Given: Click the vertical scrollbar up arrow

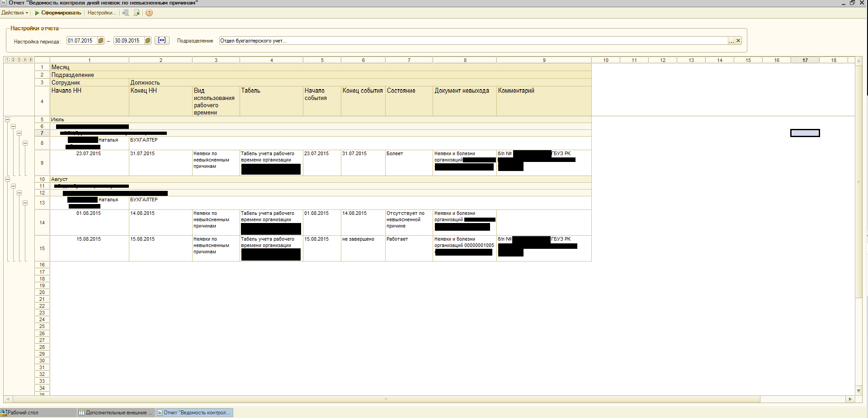Looking at the screenshot, I should pyautogui.click(x=859, y=60).
